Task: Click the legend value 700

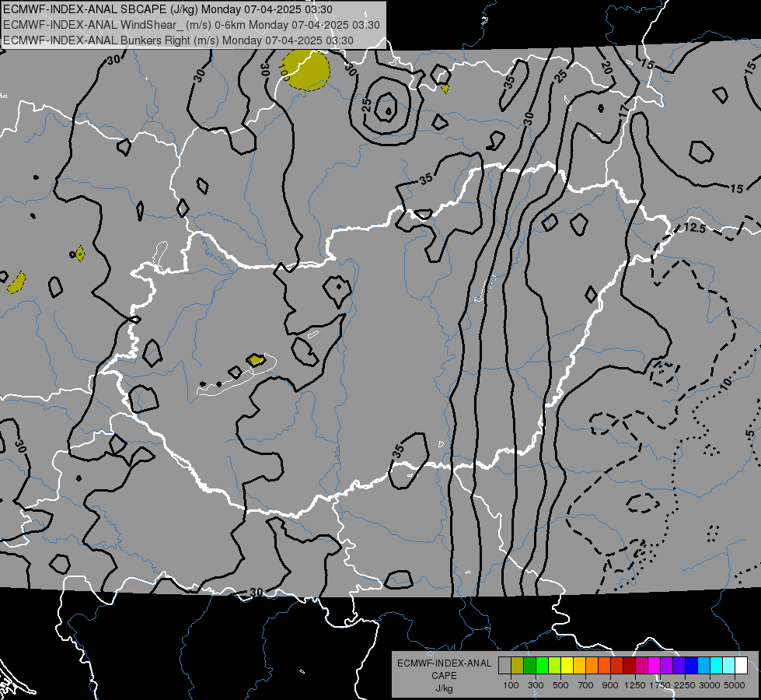Action: pyautogui.click(x=586, y=685)
